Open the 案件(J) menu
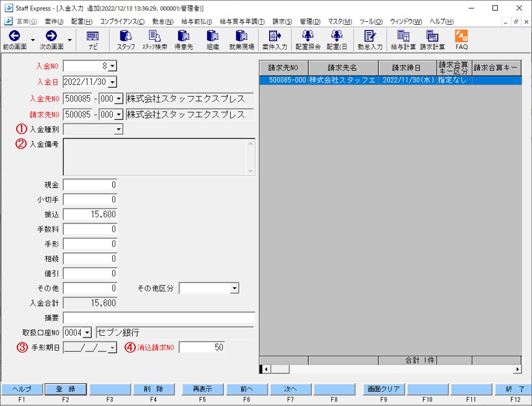This screenshot has height=406, width=532. click(x=54, y=22)
